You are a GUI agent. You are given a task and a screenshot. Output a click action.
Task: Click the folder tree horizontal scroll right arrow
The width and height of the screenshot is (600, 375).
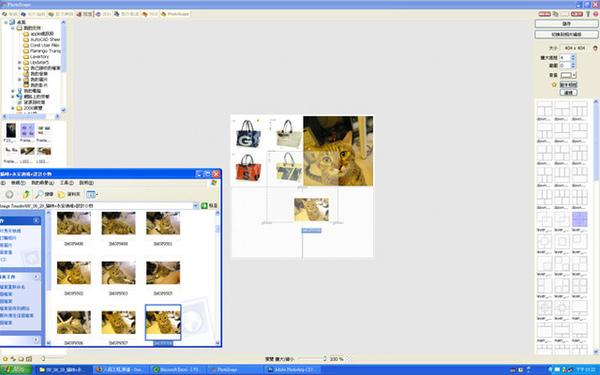[57, 116]
